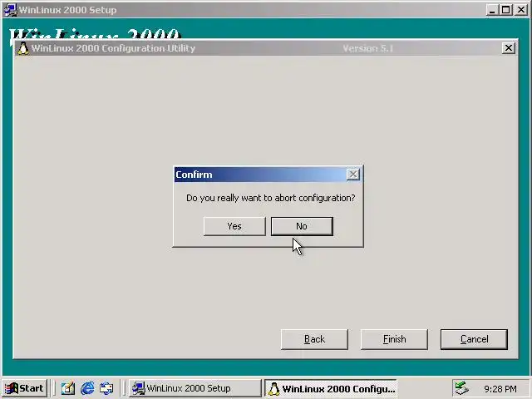Click the Finish button
532x399 pixels.
(x=394, y=339)
